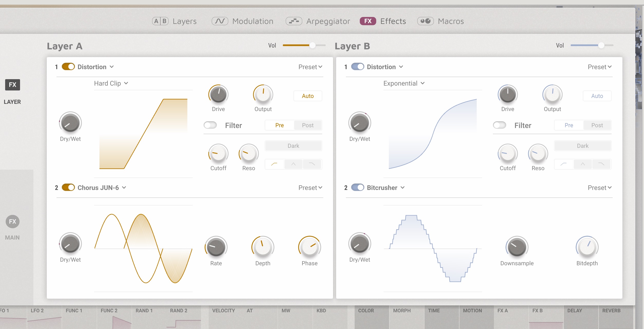Image resolution: width=644 pixels, height=329 pixels.
Task: Click the Layer B Bitdepth knob
Action: pyautogui.click(x=587, y=247)
